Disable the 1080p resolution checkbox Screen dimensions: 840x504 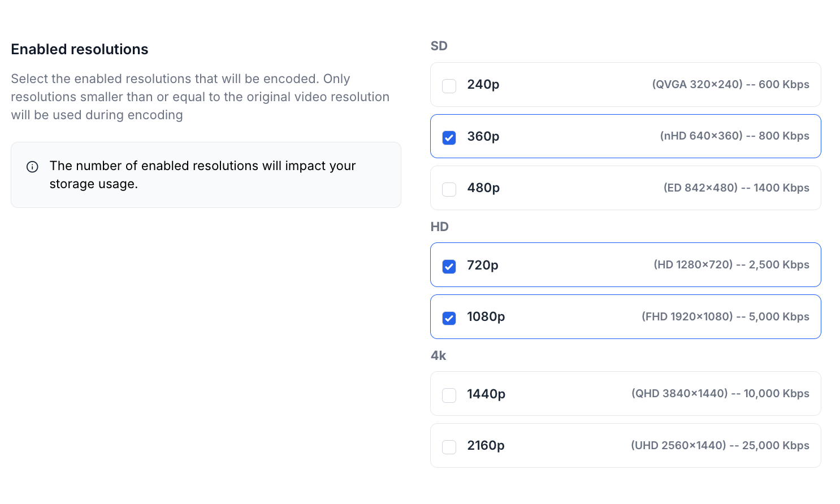pos(449,318)
